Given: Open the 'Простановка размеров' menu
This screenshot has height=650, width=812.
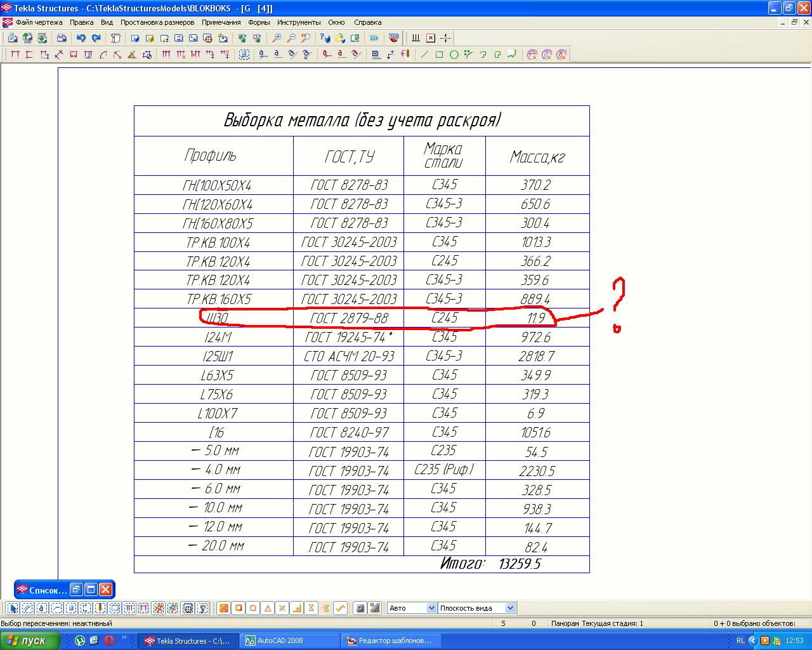Looking at the screenshot, I should coord(157,22).
